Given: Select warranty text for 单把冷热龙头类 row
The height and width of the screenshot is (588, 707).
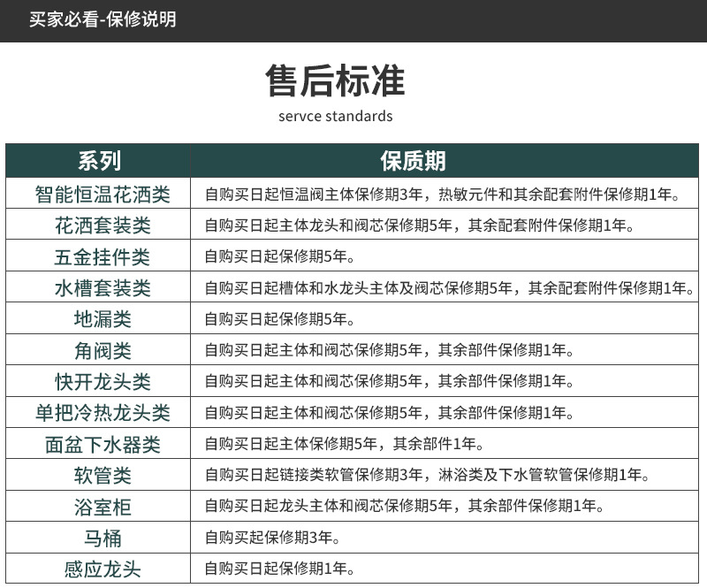Looking at the screenshot, I should tap(389, 412).
